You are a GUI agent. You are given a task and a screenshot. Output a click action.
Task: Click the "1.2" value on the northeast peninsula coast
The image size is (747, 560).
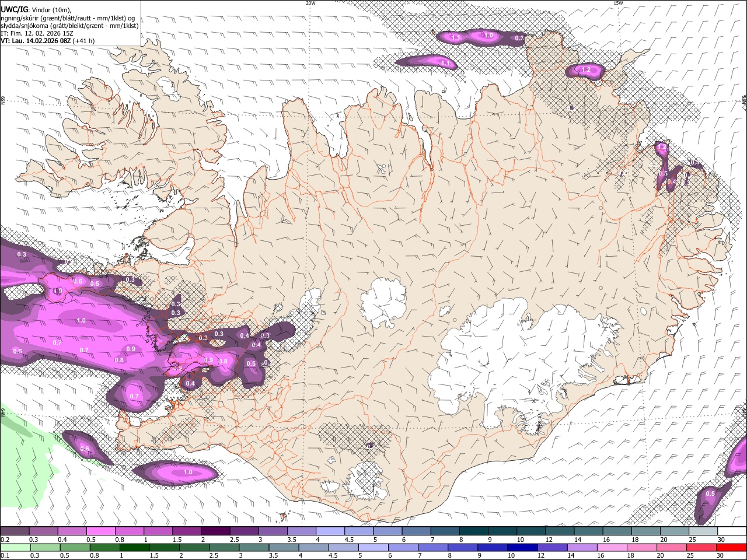click(586, 70)
